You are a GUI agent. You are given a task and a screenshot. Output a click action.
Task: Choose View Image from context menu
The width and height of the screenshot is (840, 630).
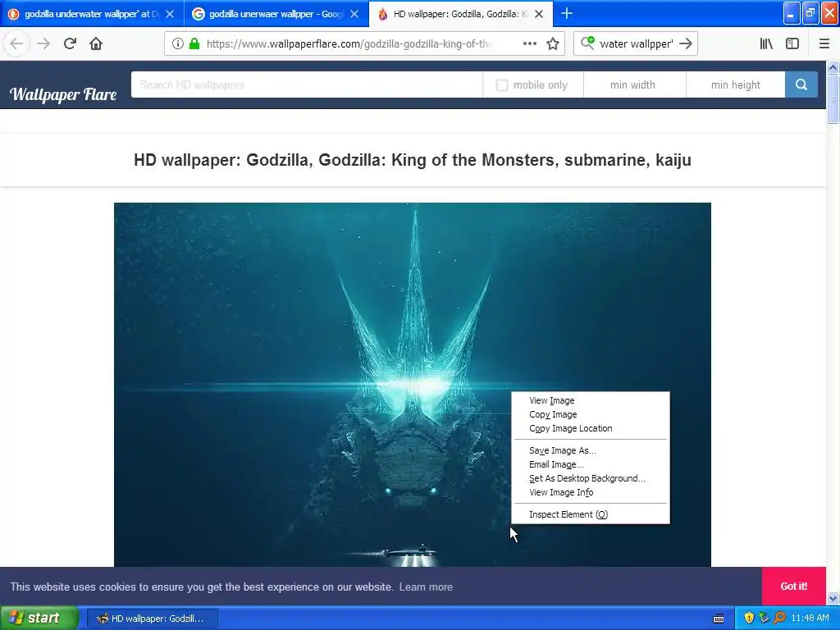pos(591,400)
